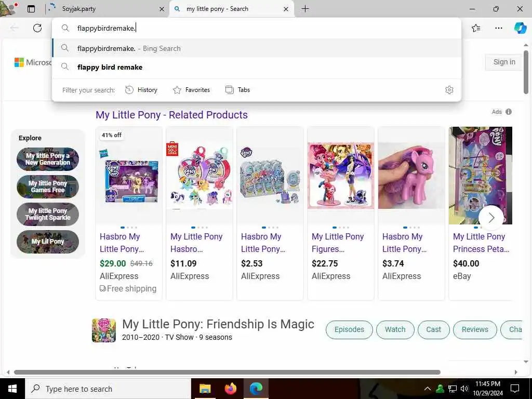Open the $22.75 My Little Pony Figures product
The height and width of the screenshot is (399, 532).
[x=338, y=243]
